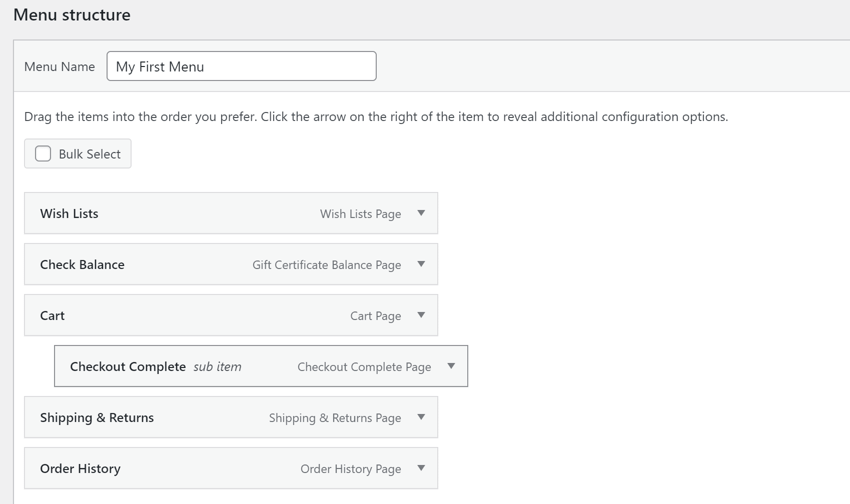Expand Check Balance configuration options arrow
Screen dimensions: 850x504
click(422, 264)
